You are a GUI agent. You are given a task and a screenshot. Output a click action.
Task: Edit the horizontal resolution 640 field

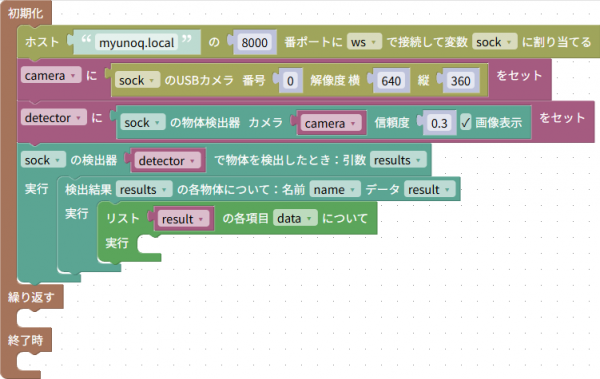[391, 81]
